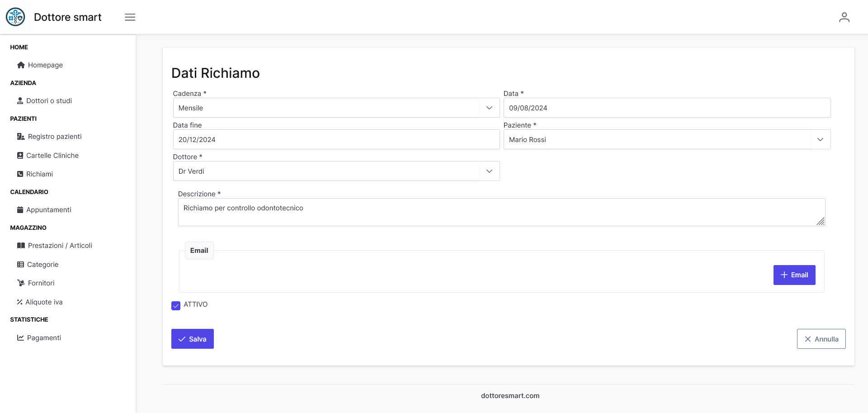Viewport: 868px width, 413px height.
Task: Click the Prestazioni / Articoli book icon
Action: click(x=21, y=246)
